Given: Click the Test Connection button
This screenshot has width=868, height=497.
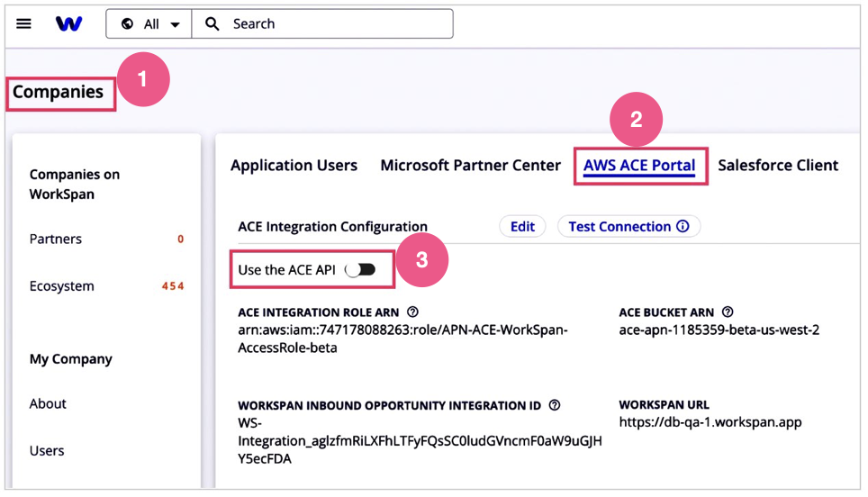Looking at the screenshot, I should [628, 226].
